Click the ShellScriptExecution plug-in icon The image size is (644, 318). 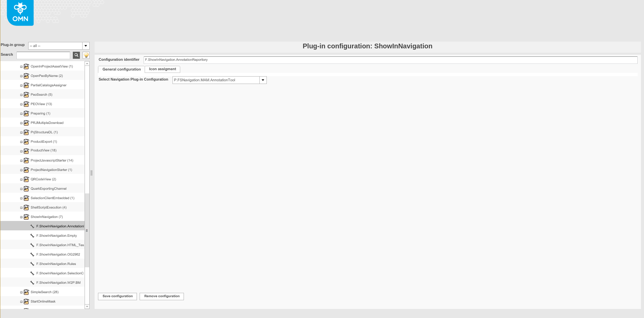tap(26, 208)
